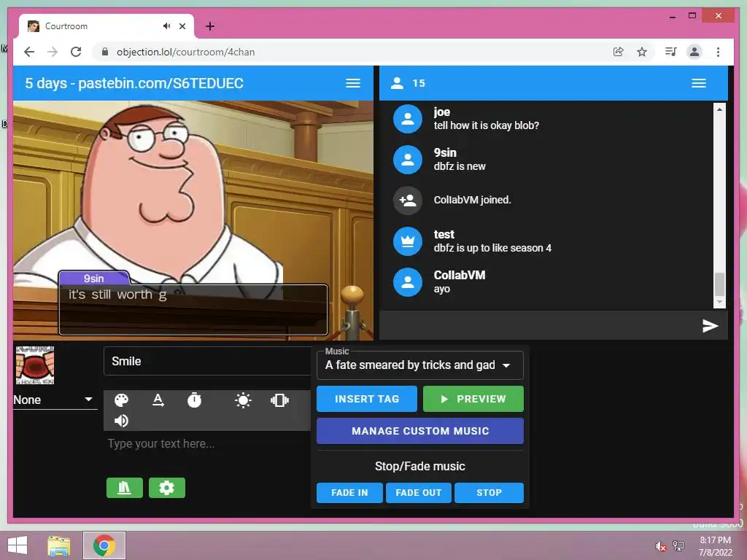
Task: Expand the None dropdown beside the character icon
Action: pos(55,400)
